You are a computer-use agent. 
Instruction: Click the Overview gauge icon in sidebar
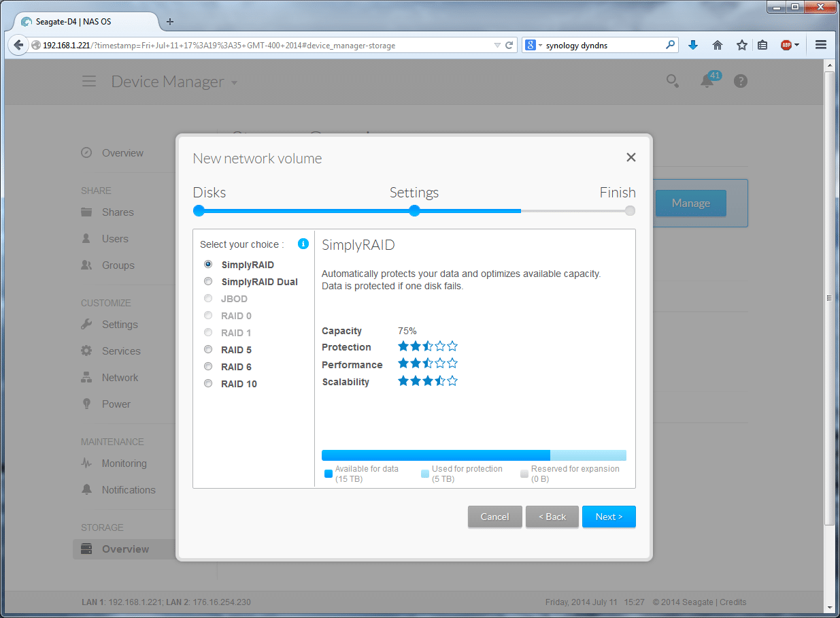[86, 152]
